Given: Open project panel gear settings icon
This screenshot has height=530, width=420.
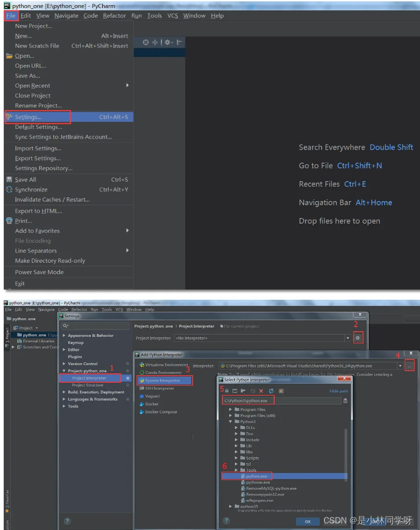Looking at the screenshot, I should (168, 42).
